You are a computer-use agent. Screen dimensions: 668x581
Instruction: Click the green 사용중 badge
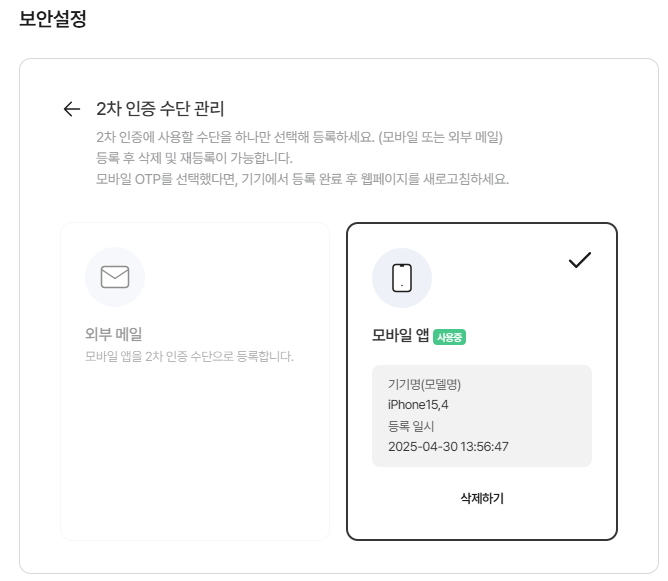(x=449, y=337)
